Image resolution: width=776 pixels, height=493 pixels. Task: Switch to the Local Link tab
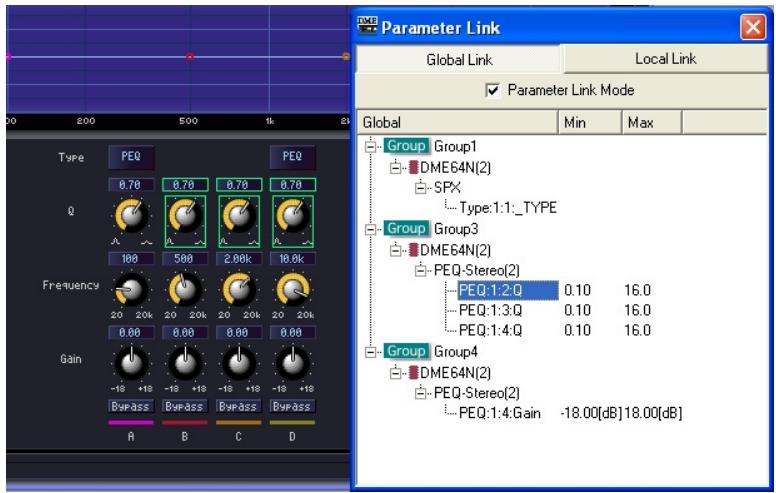pyautogui.click(x=665, y=58)
